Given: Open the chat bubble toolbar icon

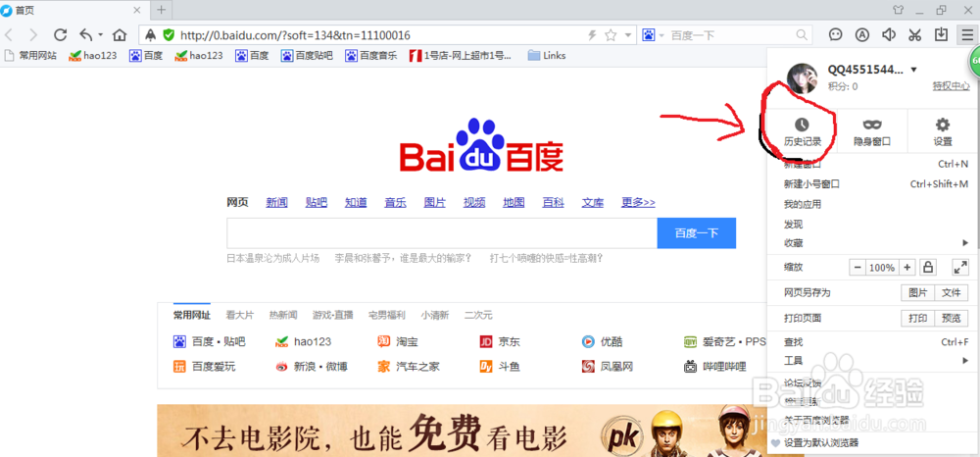Looking at the screenshot, I should (x=836, y=35).
